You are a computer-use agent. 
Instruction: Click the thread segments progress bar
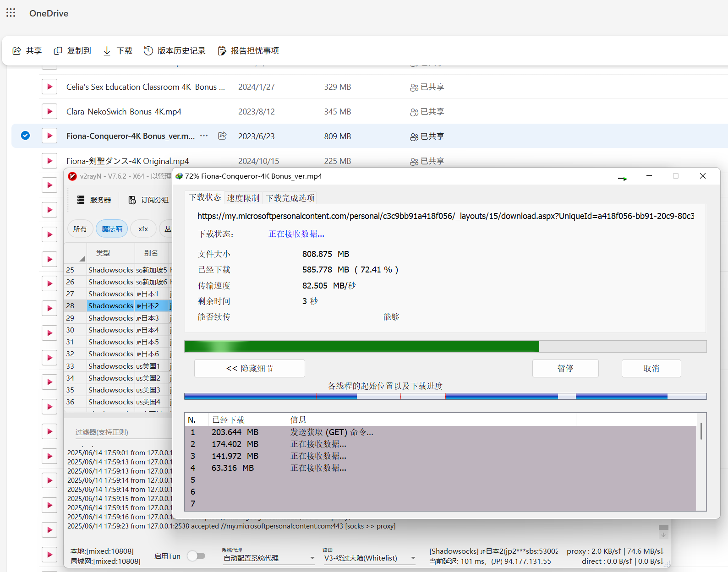tap(445, 396)
